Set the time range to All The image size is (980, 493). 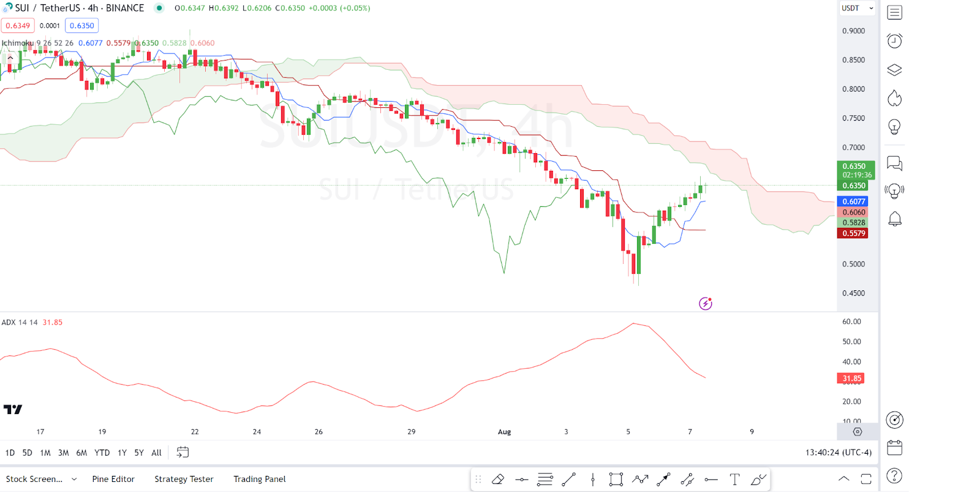[156, 453]
